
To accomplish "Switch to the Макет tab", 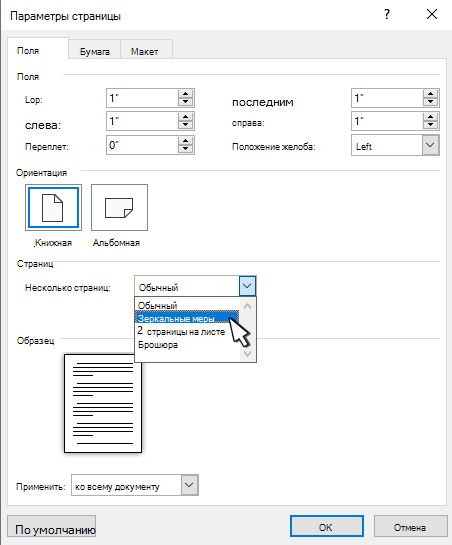I will [145, 51].
